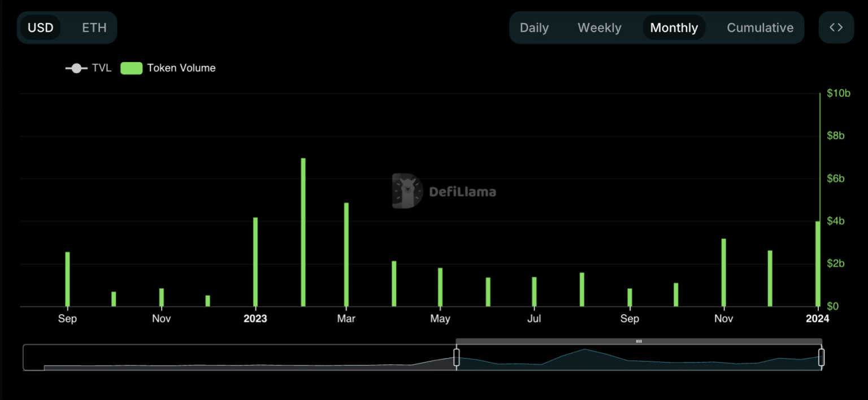Click the embed code brackets icon
The image size is (868, 400).
coord(836,28)
